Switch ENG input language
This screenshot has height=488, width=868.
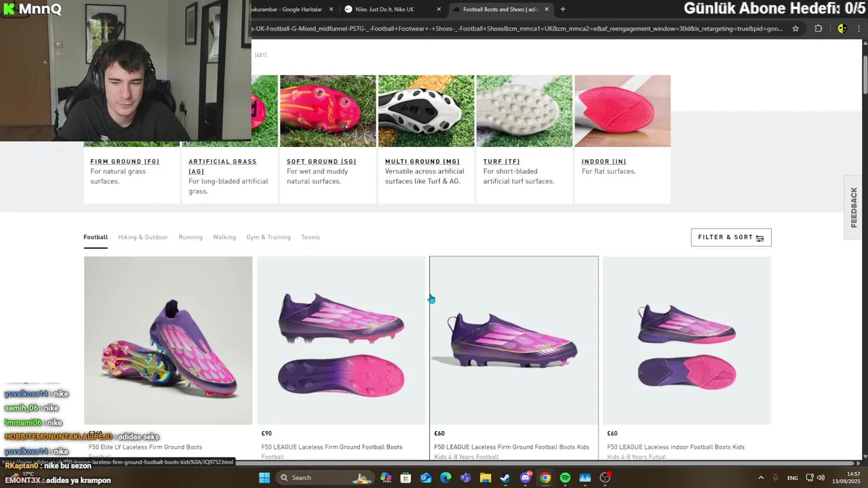[x=792, y=478]
